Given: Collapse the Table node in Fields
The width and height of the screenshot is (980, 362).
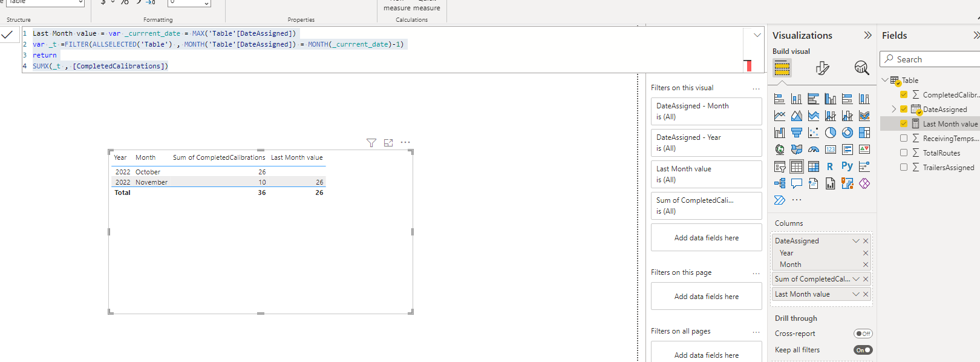Looking at the screenshot, I should (885, 80).
